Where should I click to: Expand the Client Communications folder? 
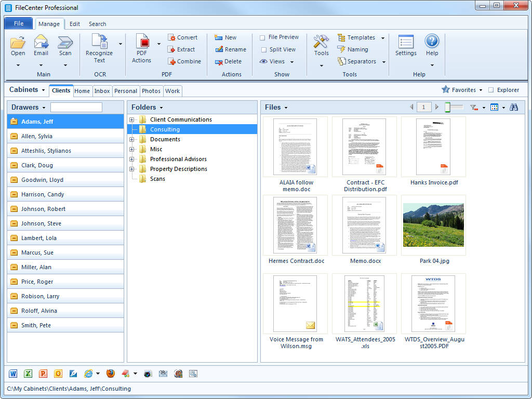[132, 119]
